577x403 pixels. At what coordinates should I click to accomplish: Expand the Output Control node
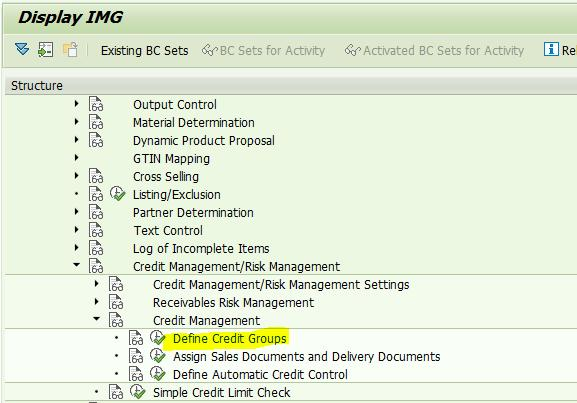[x=77, y=104]
